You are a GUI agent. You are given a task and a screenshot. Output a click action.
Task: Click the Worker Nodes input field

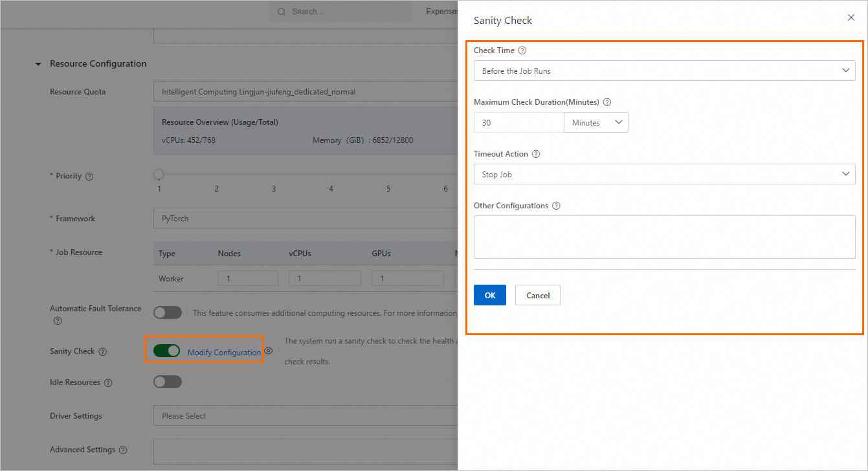(248, 278)
